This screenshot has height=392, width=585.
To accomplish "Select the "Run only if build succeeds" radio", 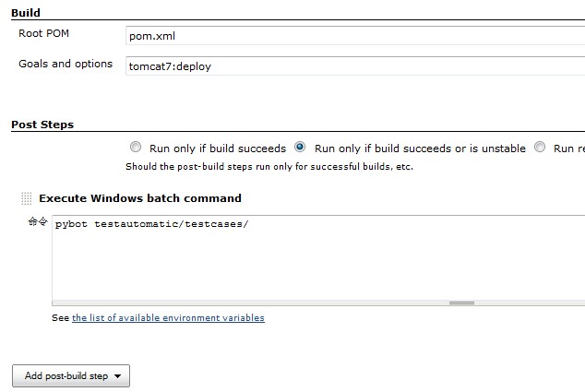I will pos(136,148).
